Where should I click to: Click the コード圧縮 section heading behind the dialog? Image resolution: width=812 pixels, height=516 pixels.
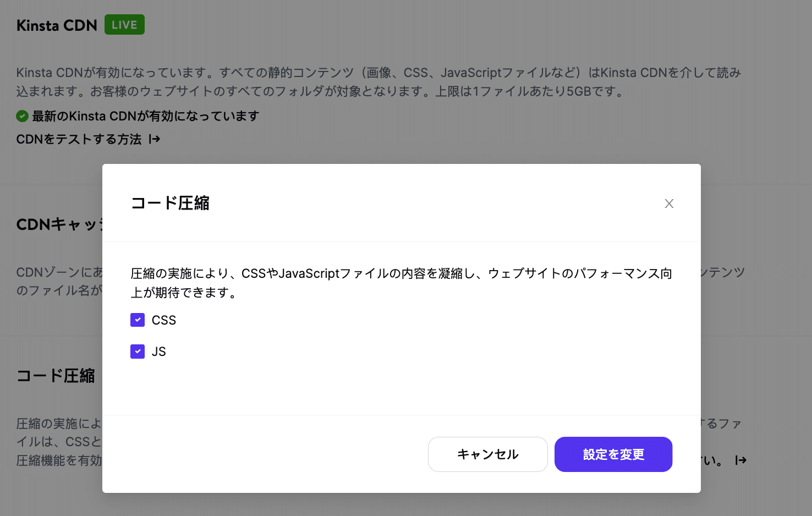pyautogui.click(x=55, y=376)
